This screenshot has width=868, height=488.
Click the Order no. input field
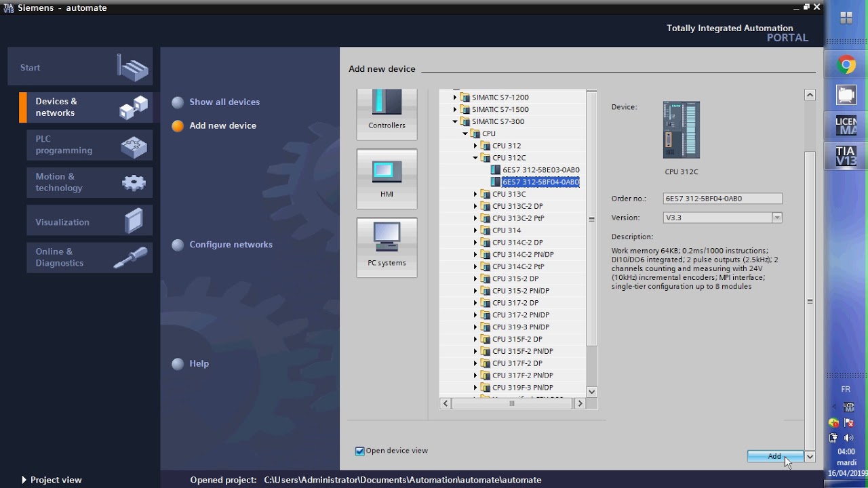coord(722,199)
